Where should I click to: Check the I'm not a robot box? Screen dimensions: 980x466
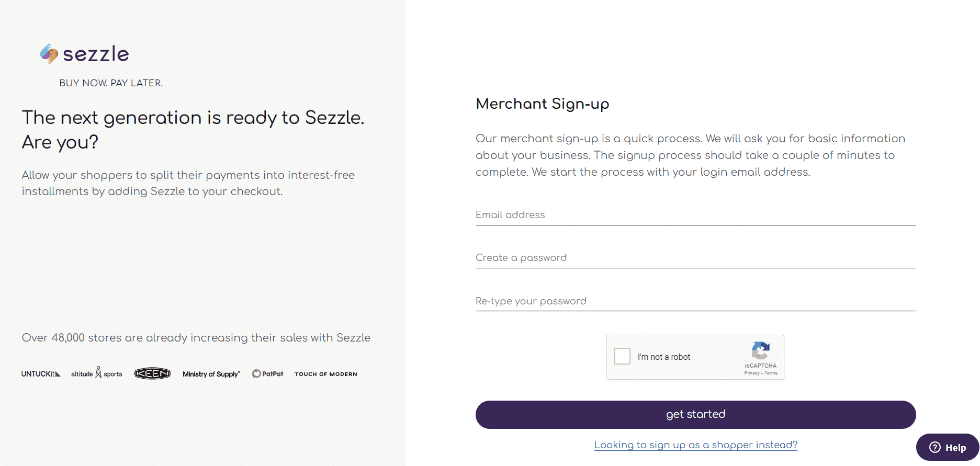pos(622,356)
